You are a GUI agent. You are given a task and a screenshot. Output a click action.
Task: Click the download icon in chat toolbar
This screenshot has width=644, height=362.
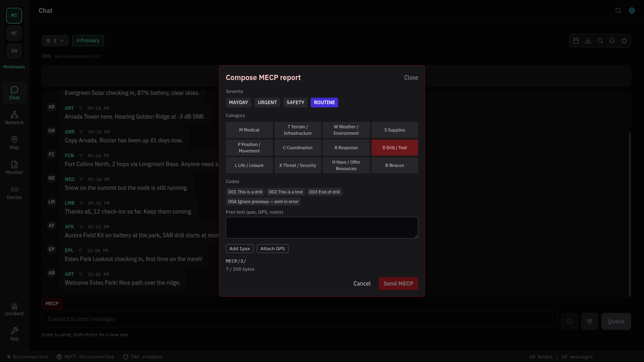(x=588, y=41)
